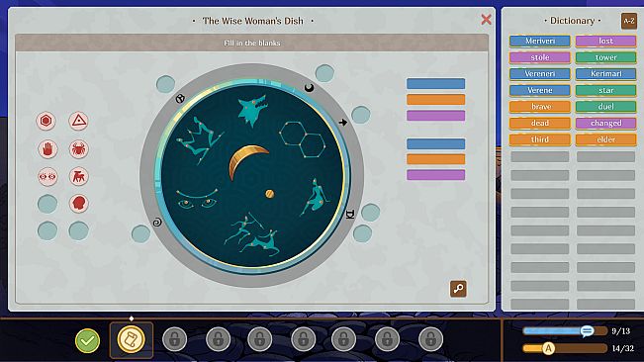Select the red deer glyph token

[x=78, y=177]
